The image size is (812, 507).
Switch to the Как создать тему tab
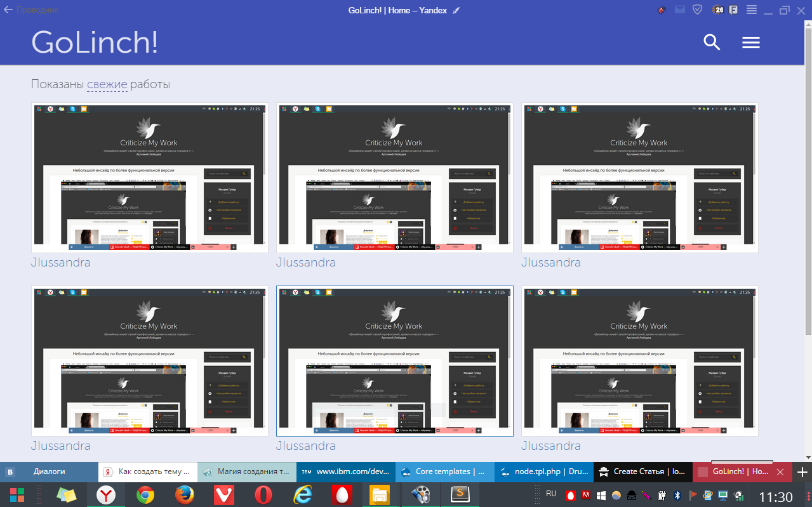coord(148,471)
